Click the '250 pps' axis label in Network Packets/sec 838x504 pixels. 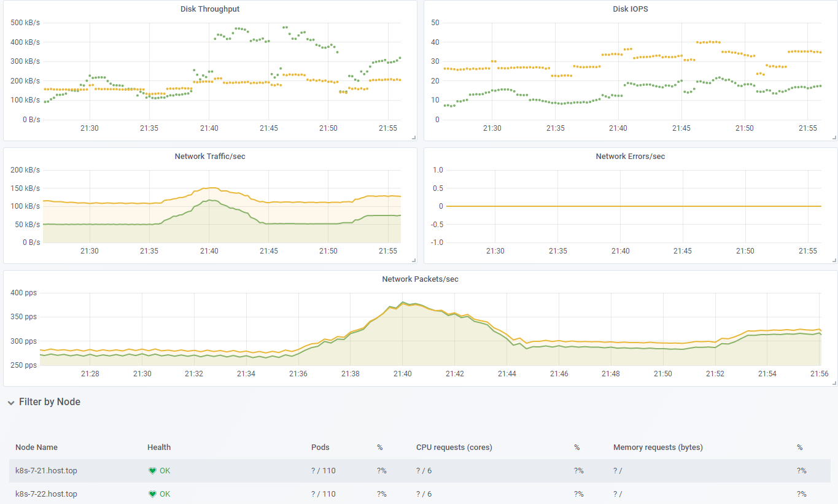point(23,365)
